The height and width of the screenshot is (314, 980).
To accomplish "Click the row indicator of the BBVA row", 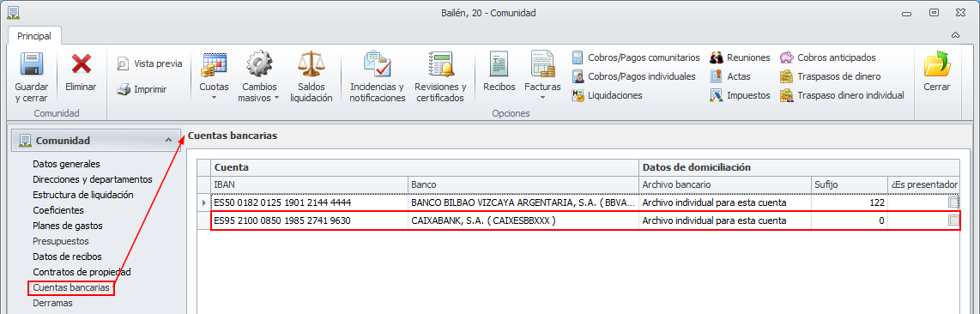I will (x=203, y=202).
